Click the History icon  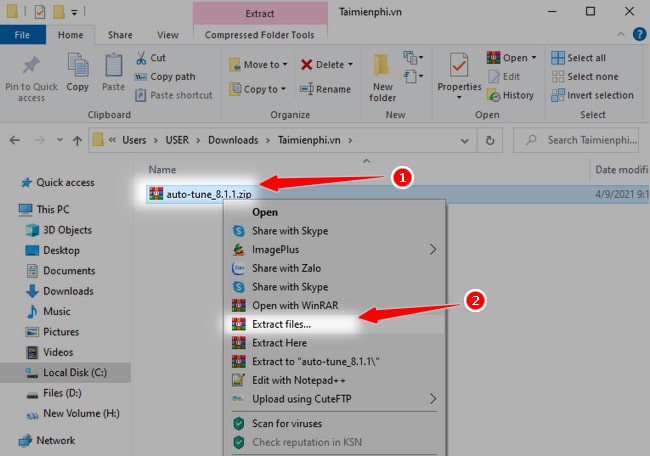point(494,95)
